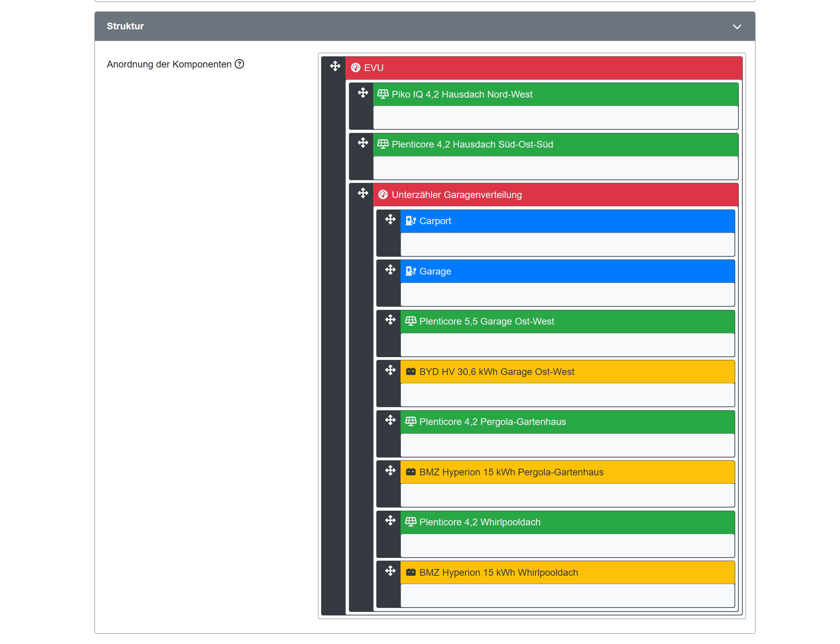Select BMZ Hyperion 15 kWh Pergola-Gartenhaus entry
This screenshot has height=644, width=840.
[x=511, y=472]
